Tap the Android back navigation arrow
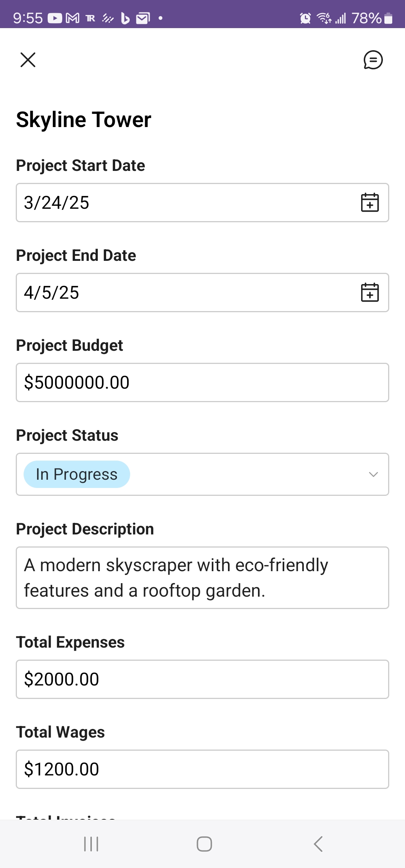The image size is (405, 868). pyautogui.click(x=318, y=844)
